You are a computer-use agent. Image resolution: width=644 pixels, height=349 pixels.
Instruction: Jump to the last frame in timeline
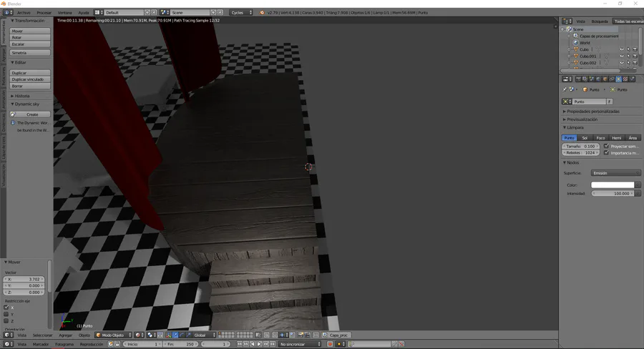tap(273, 344)
